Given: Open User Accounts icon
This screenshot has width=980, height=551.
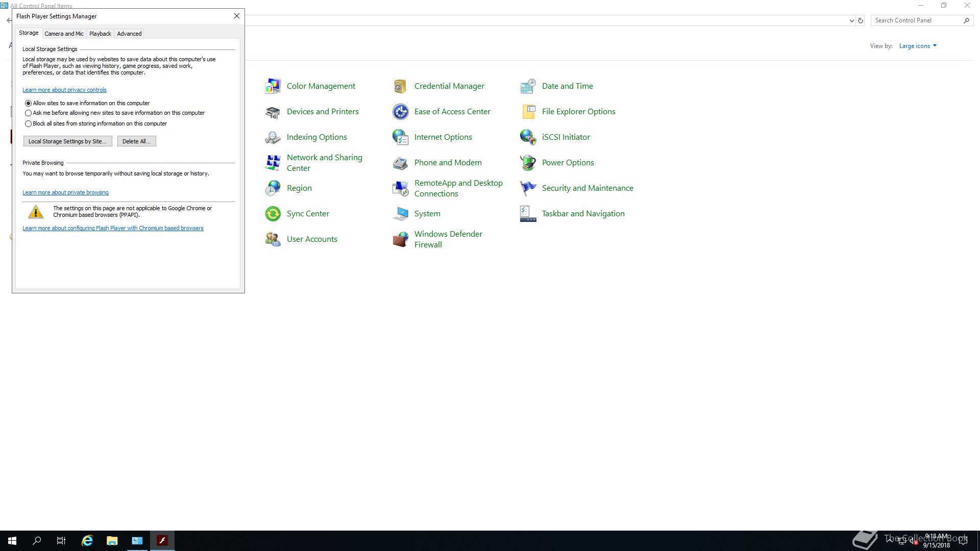Looking at the screenshot, I should (x=273, y=239).
